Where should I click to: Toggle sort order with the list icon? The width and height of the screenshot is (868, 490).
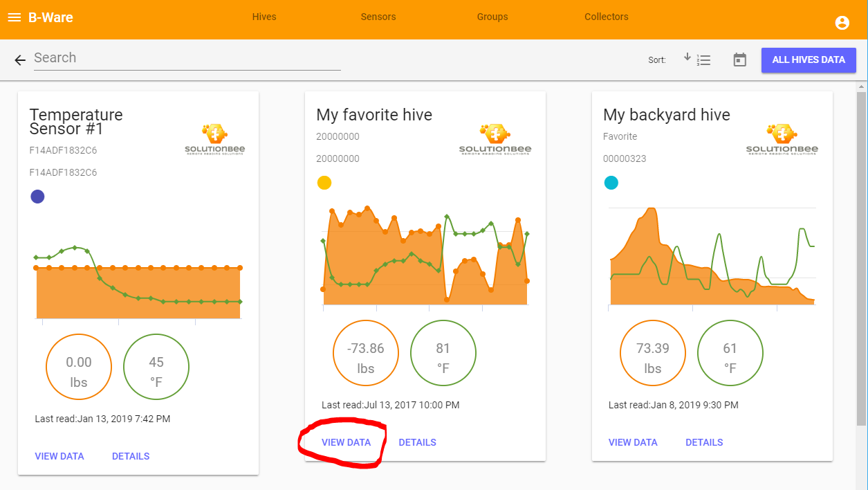[704, 60]
